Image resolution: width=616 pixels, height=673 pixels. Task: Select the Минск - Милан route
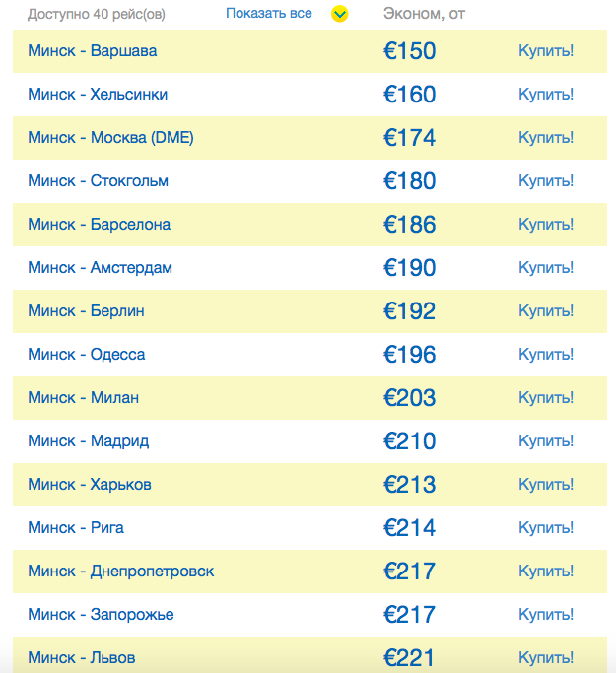83,398
